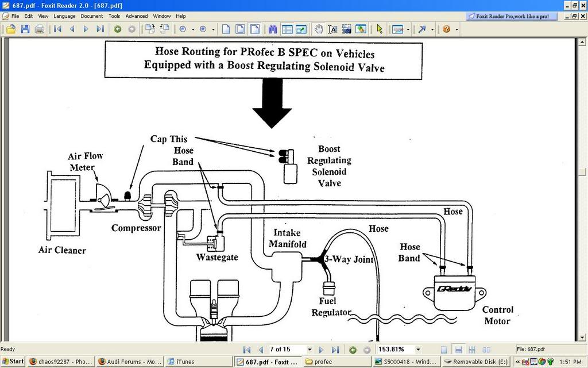Open the profec folder taskbar button
Viewport: 588px width, 368px height.
click(x=336, y=362)
